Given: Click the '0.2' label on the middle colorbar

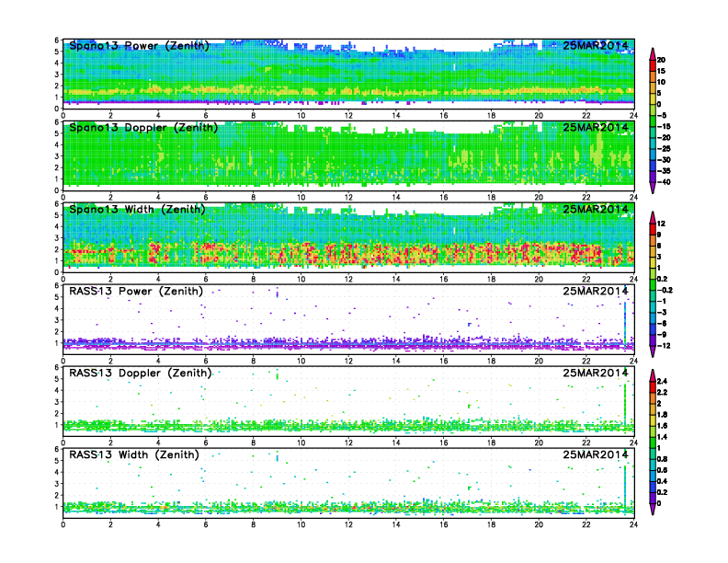Looking at the screenshot, I should 662,279.
